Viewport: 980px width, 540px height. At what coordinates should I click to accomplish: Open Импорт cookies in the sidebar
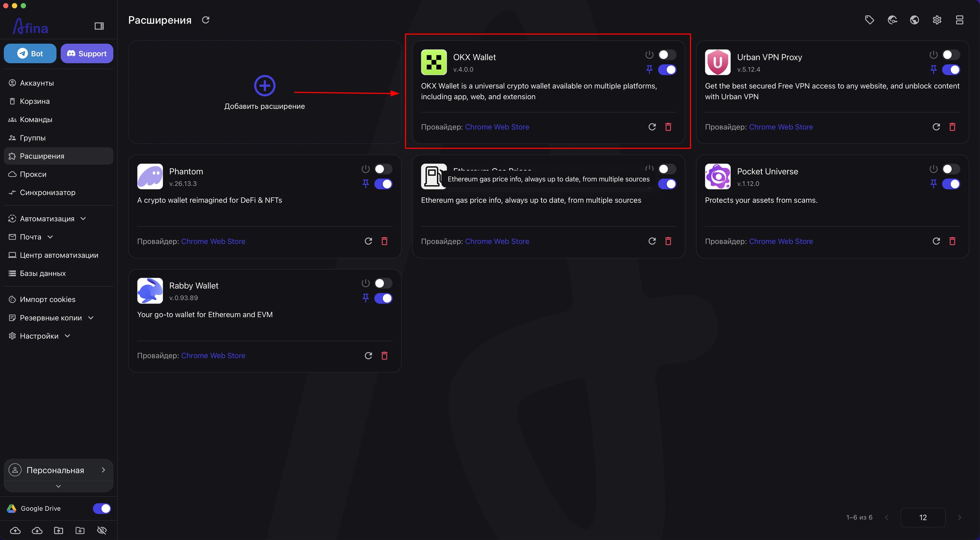59,299
